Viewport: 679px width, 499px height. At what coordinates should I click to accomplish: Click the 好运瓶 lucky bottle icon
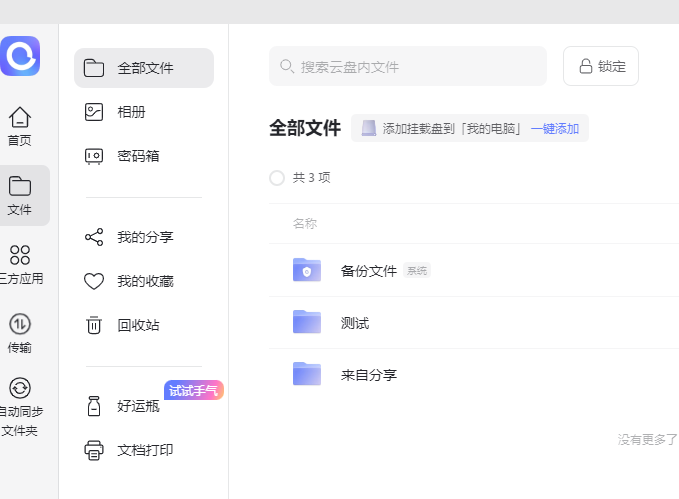(x=94, y=406)
